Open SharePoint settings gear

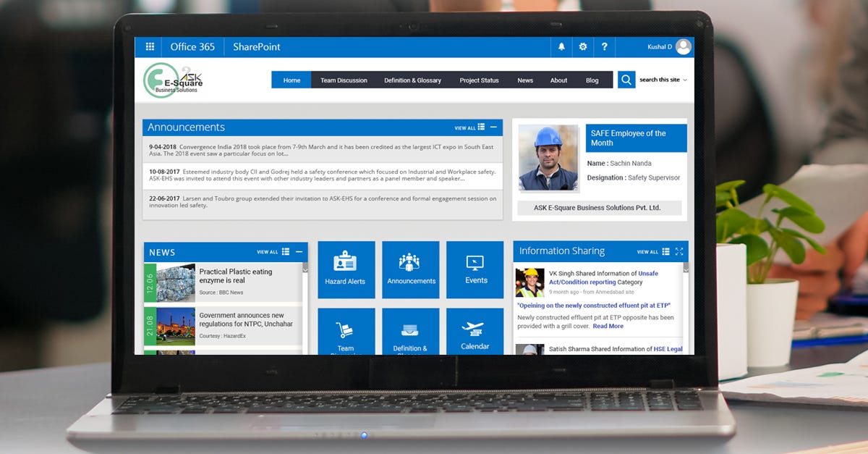pyautogui.click(x=582, y=46)
